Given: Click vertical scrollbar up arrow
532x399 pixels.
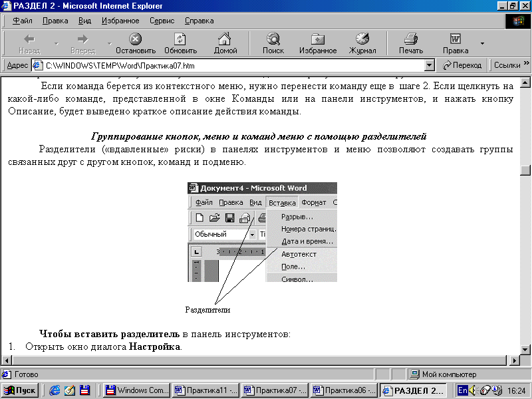Looking at the screenshot, I should (525, 82).
